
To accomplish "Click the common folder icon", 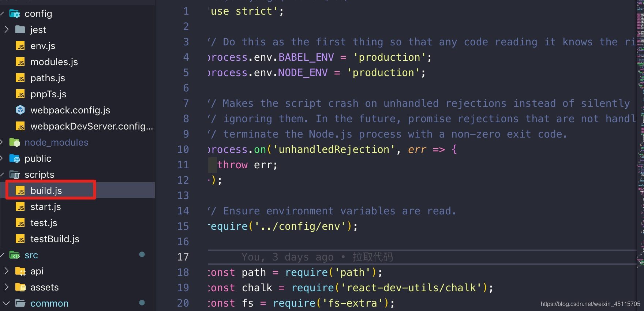I will [x=20, y=303].
